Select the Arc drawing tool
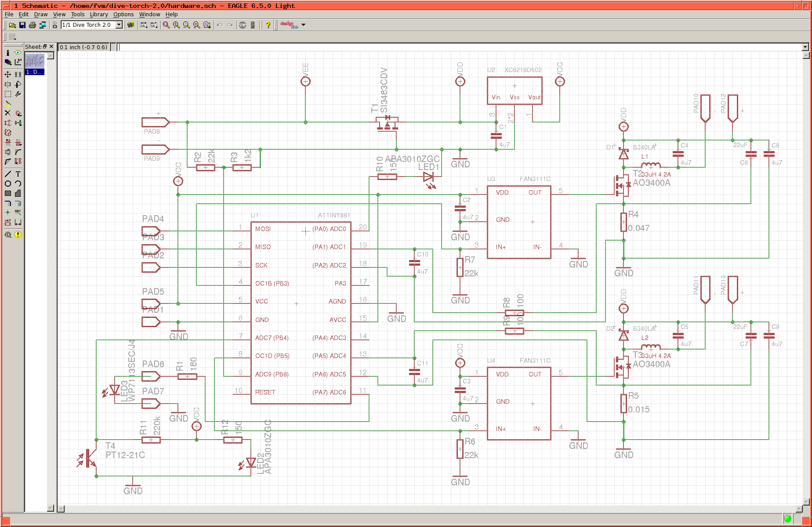 point(18,184)
